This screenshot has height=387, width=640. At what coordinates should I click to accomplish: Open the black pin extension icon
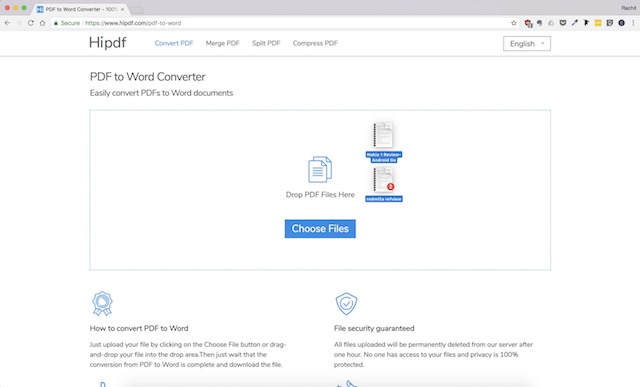tap(586, 23)
